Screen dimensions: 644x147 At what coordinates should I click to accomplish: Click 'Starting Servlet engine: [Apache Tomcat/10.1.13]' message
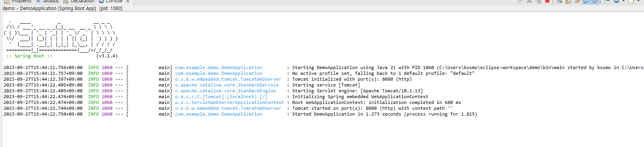[358, 91]
